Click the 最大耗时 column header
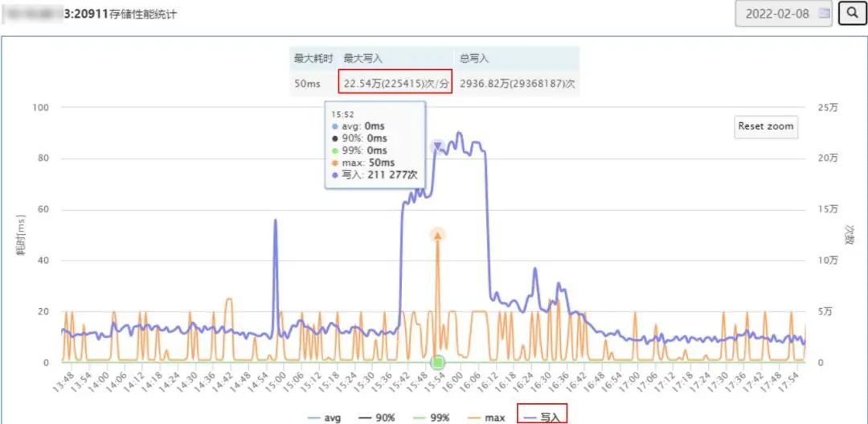 pos(314,58)
